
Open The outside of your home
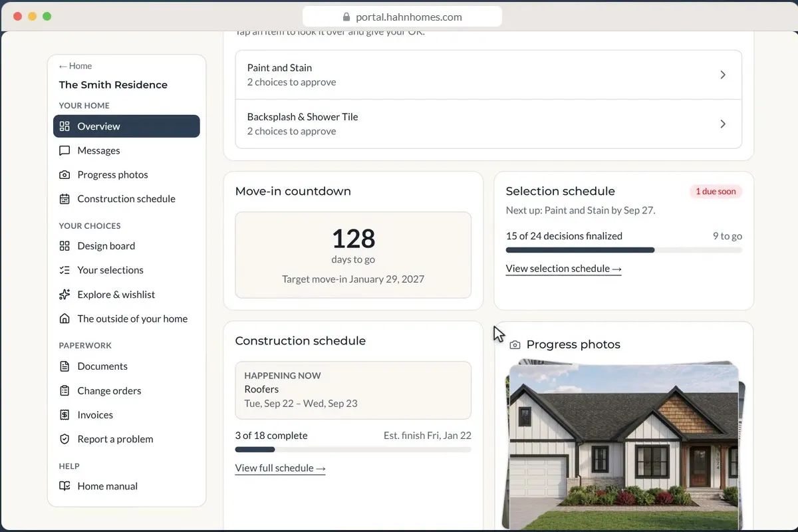126,319
